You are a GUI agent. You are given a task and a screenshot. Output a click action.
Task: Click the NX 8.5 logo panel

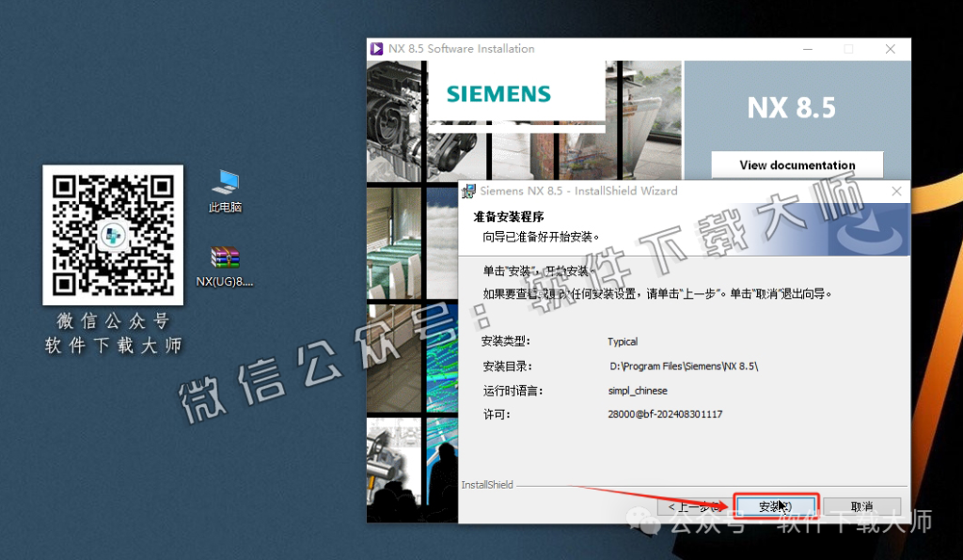(x=793, y=108)
